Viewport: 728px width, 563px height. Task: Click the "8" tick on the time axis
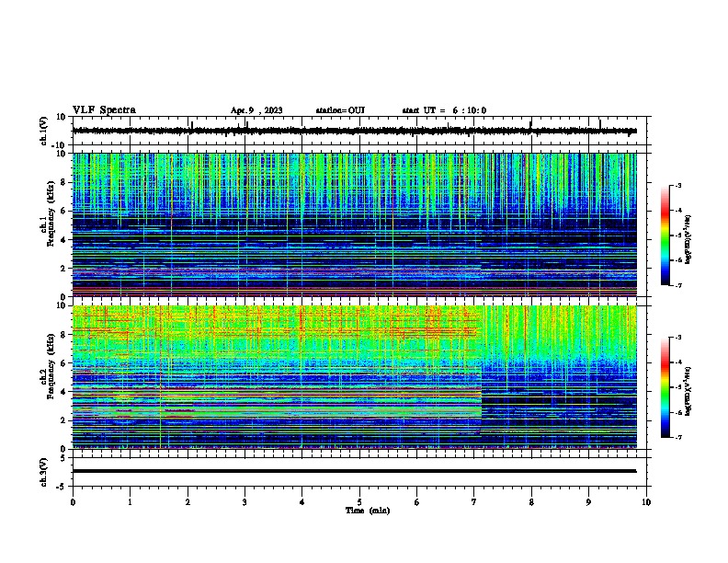coord(531,502)
